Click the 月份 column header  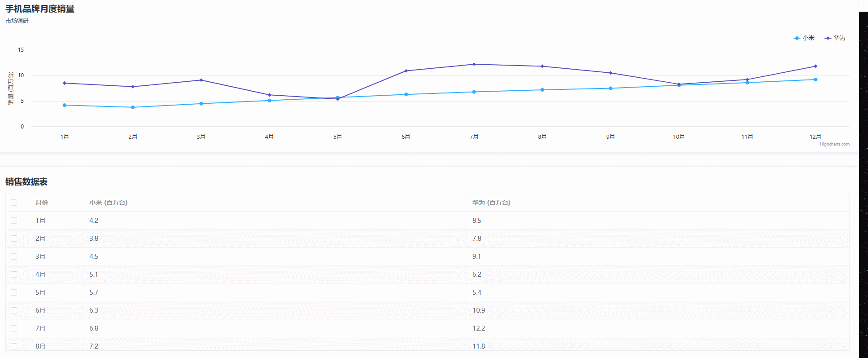pyautogui.click(x=57, y=203)
